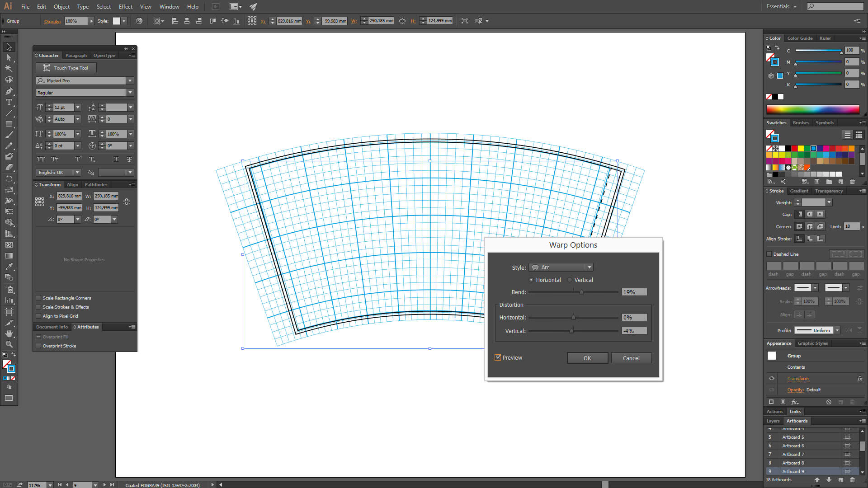The width and height of the screenshot is (868, 488).
Task: Expand the Warp Style dropdown menu
Action: [x=589, y=267]
